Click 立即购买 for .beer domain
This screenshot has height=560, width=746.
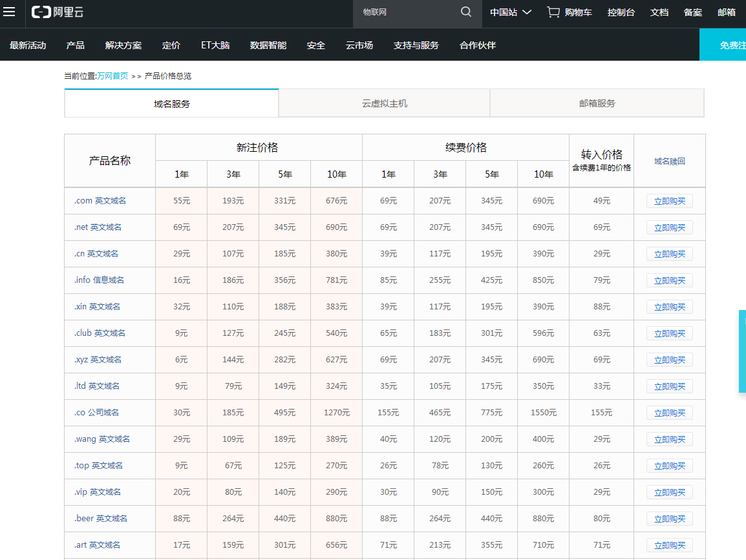point(670,519)
